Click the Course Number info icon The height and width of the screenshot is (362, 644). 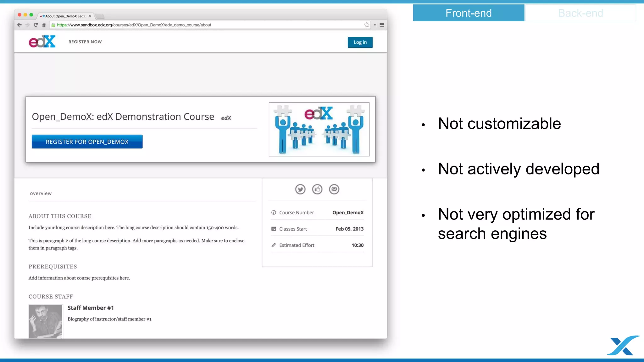click(274, 212)
